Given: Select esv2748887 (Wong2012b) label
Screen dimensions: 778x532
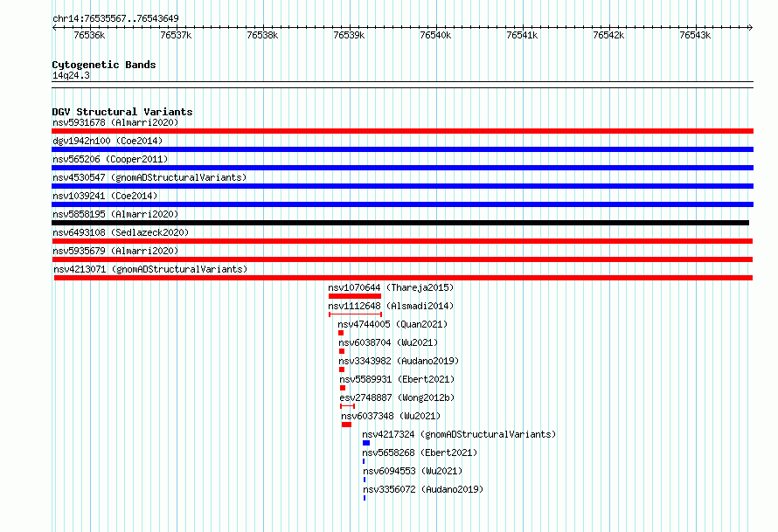Looking at the screenshot, I should 397,397.
